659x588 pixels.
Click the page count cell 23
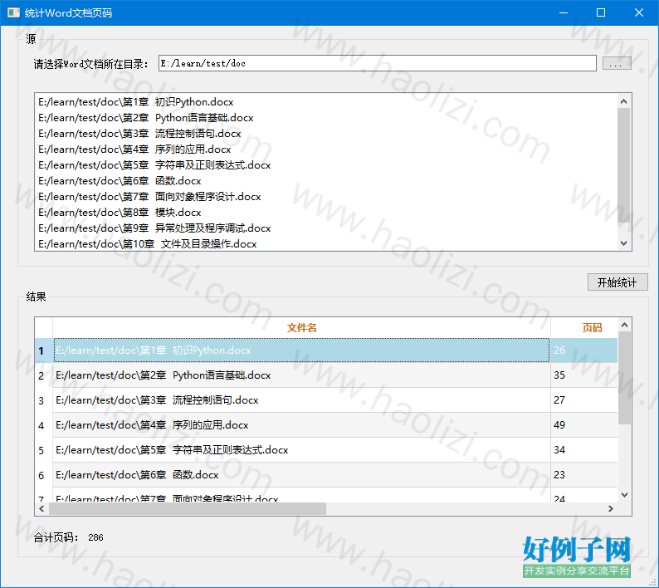tap(584, 475)
